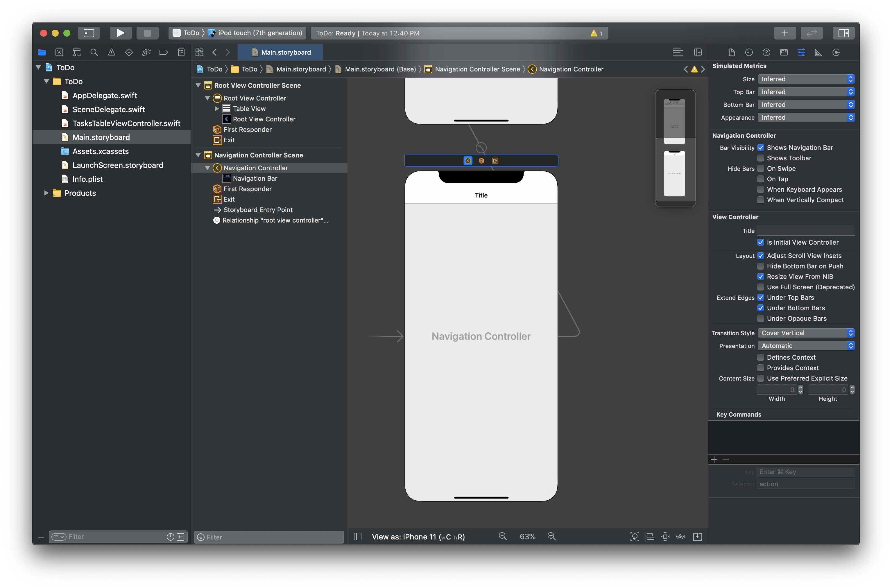Open the Transition Style dropdown

pos(805,333)
